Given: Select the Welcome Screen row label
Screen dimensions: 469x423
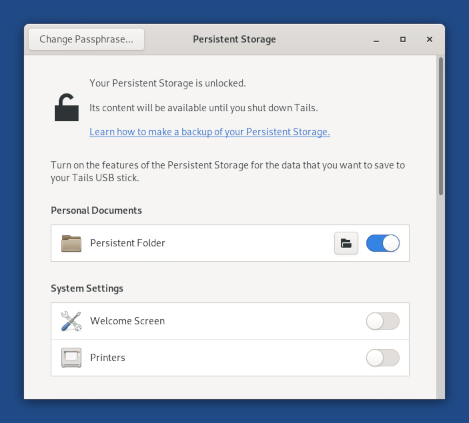Looking at the screenshot, I should 127,321.
